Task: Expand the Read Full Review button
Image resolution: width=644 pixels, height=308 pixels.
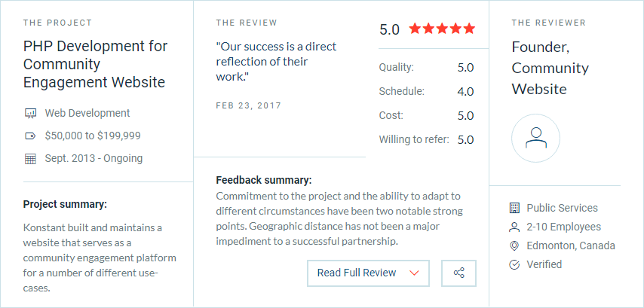Action: [x=368, y=273]
